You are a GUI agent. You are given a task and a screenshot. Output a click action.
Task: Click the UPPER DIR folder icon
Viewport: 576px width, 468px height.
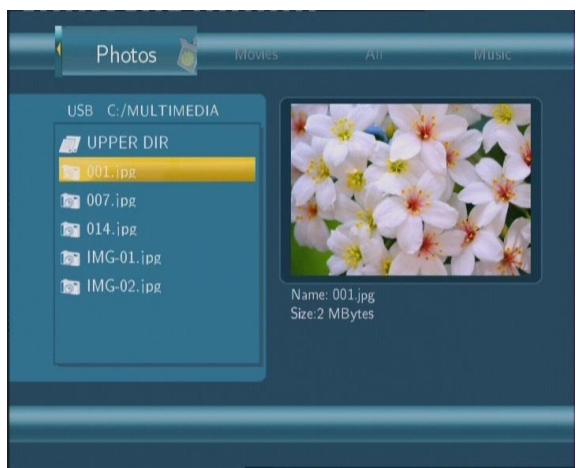tap(70, 144)
